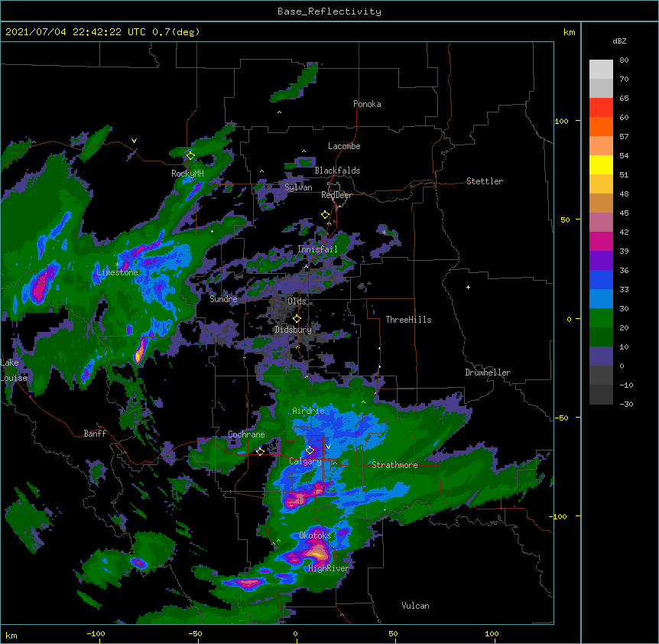Click the Okotoks town label
Image resolution: width=659 pixels, height=644 pixels.
tap(315, 535)
